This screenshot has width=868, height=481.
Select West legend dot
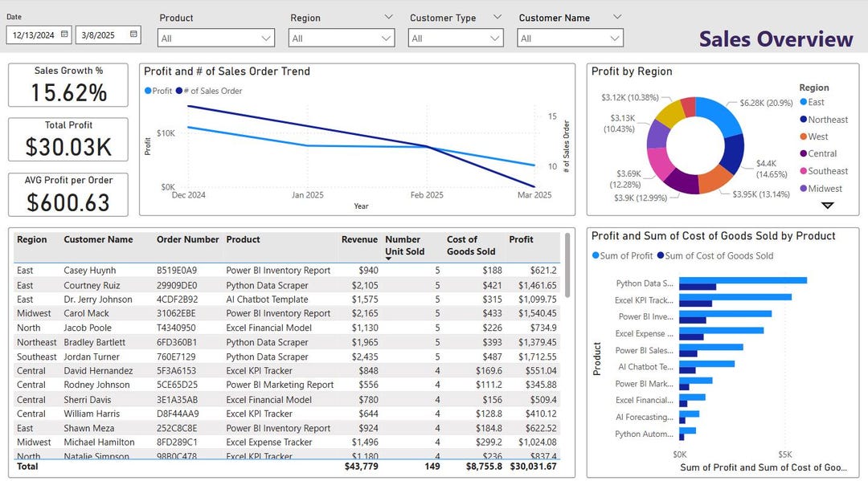pos(803,137)
